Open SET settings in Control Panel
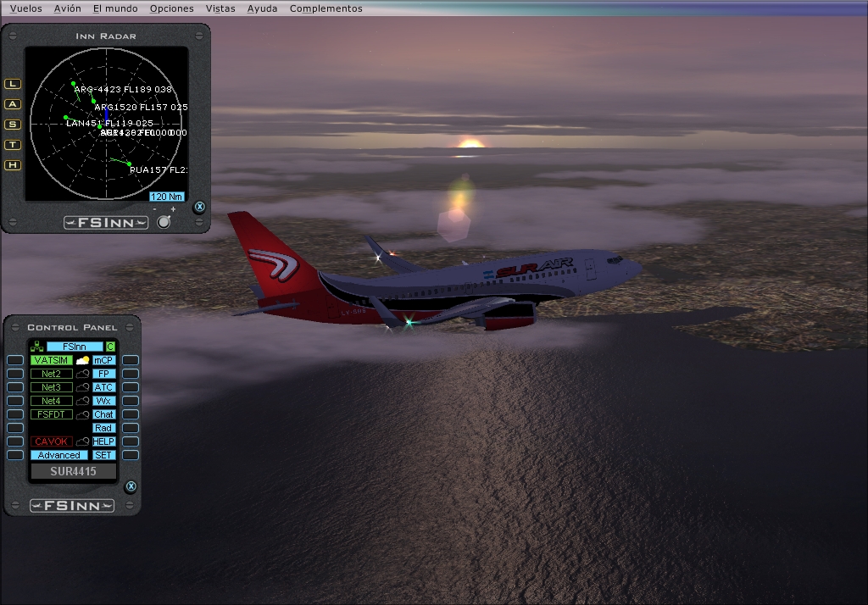The width and height of the screenshot is (868, 605). coord(103,455)
